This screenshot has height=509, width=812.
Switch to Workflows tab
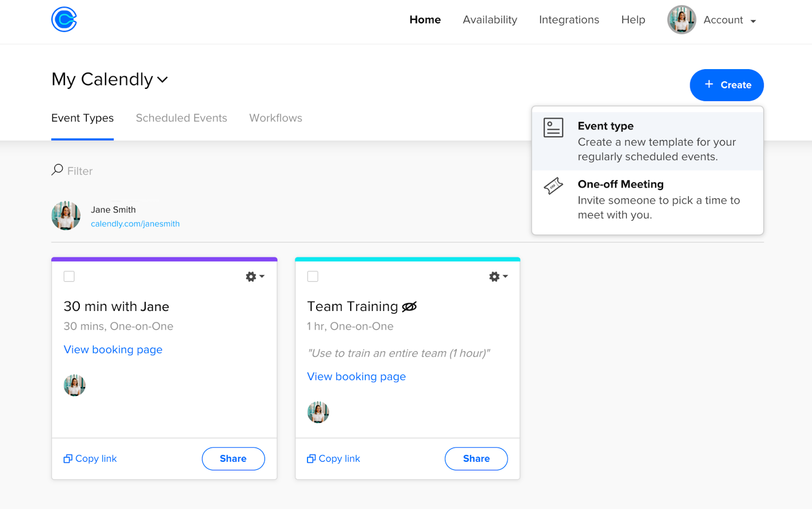276,118
